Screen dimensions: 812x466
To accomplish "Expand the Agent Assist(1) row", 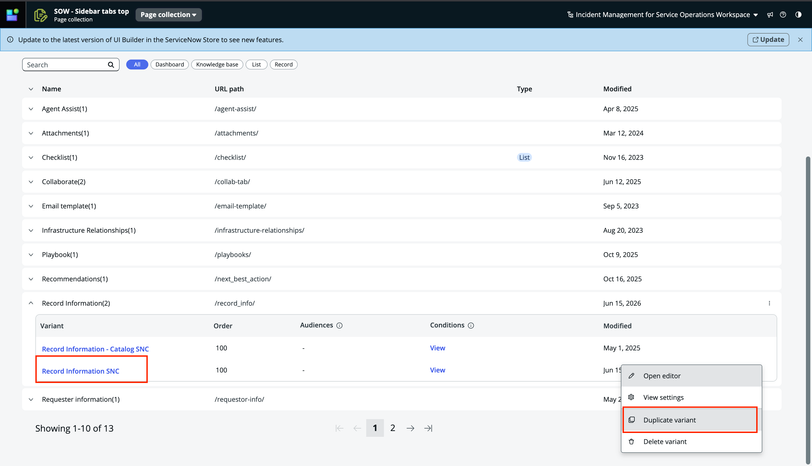I will click(x=31, y=109).
